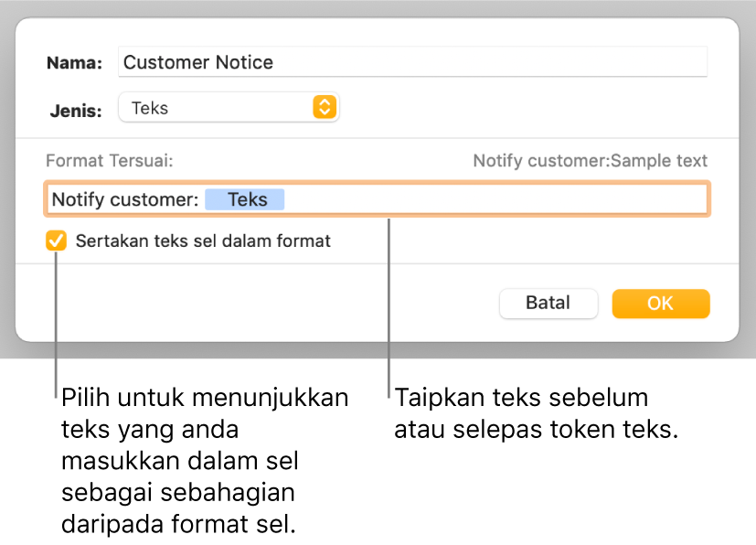Click the Batal button

coord(548,304)
